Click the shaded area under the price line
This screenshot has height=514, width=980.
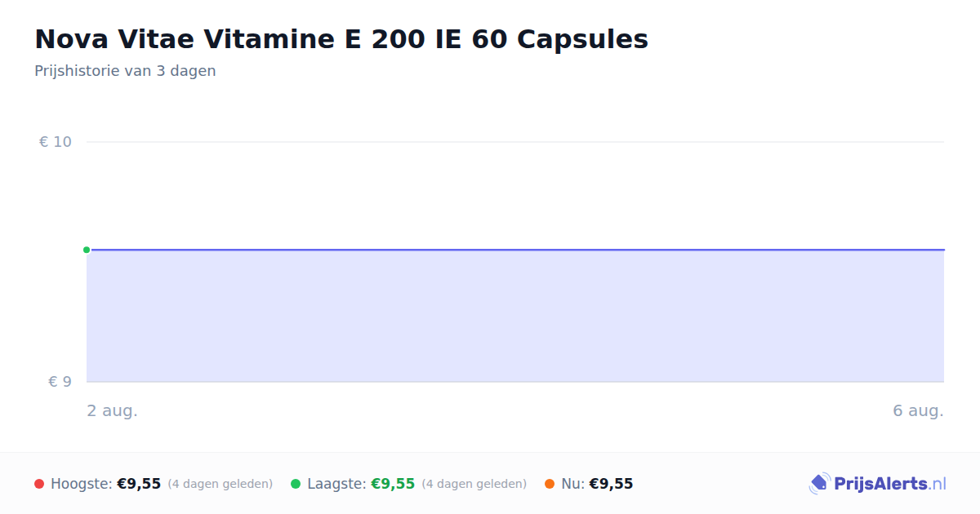515,316
